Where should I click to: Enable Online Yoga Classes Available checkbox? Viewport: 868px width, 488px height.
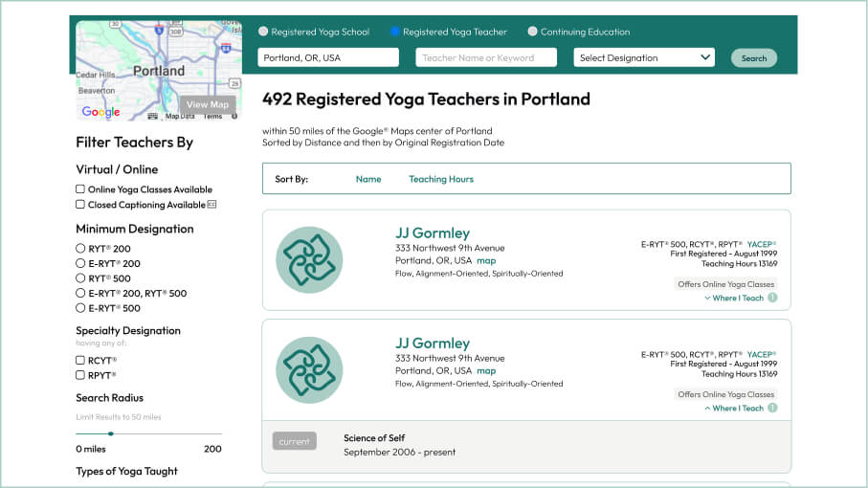(80, 189)
